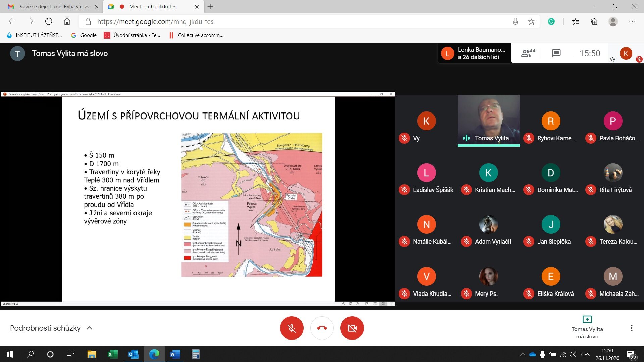This screenshot has width=644, height=362.
Task: Click Eliška Králová avatar E
Action: click(x=551, y=276)
